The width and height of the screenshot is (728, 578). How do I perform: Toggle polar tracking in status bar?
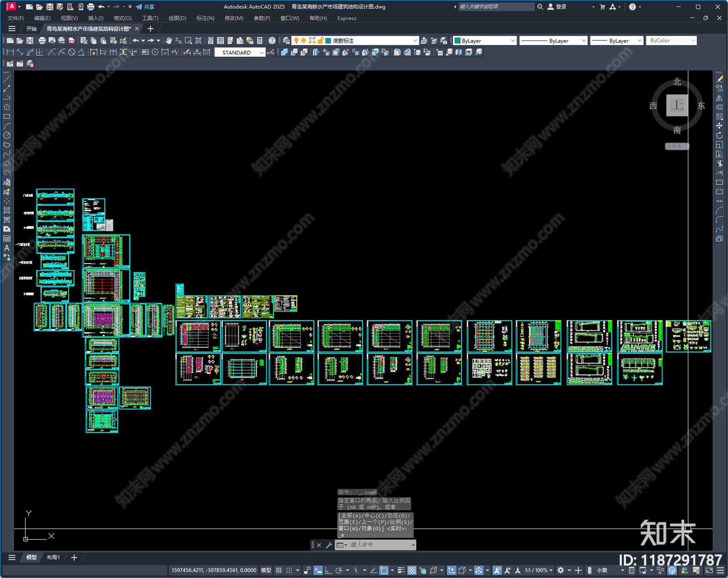point(339,570)
